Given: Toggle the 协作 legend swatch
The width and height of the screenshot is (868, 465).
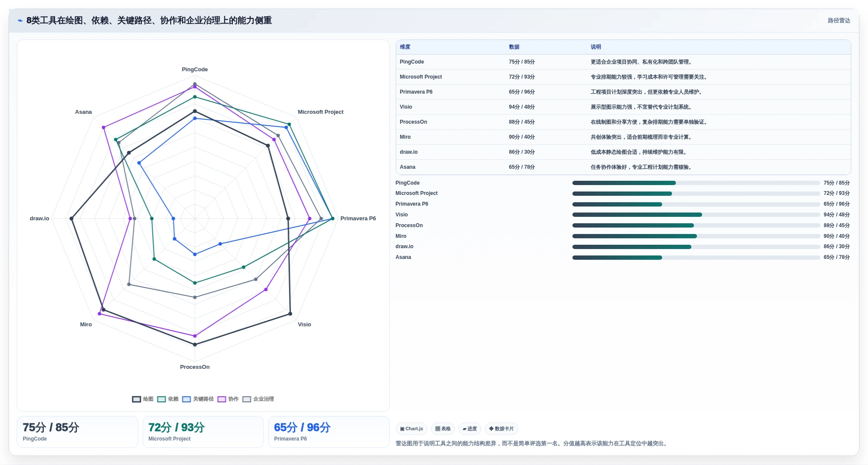Looking at the screenshot, I should pos(222,399).
